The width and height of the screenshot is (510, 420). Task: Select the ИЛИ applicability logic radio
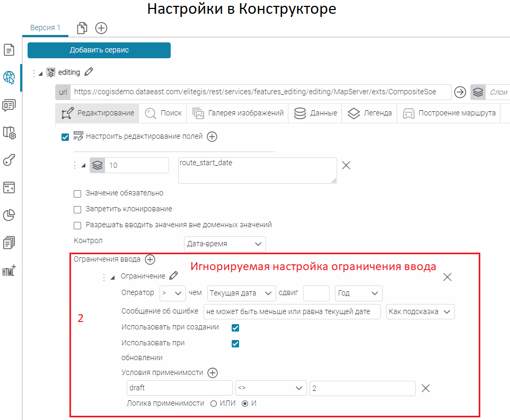coord(214,404)
